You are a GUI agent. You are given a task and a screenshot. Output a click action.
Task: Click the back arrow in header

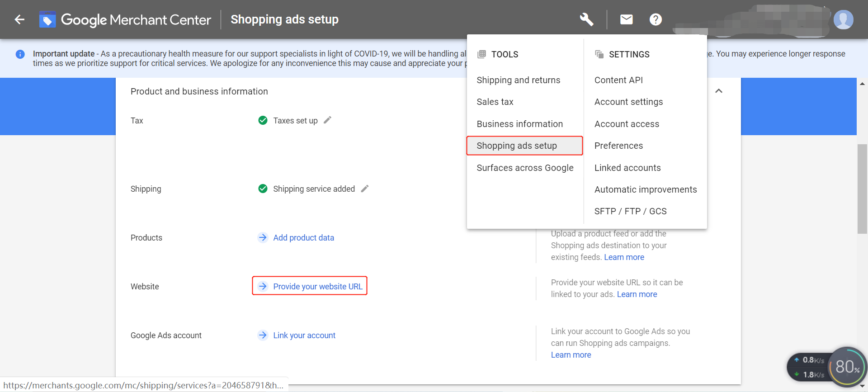tap(19, 19)
